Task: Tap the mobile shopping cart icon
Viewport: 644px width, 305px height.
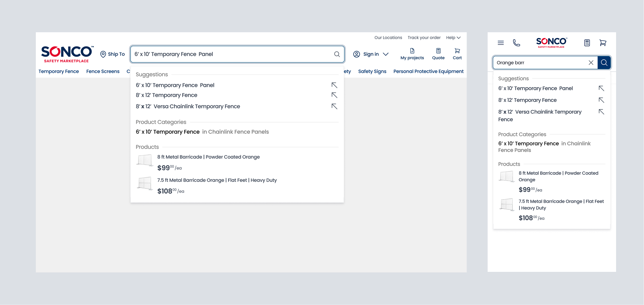Action: 603,43
